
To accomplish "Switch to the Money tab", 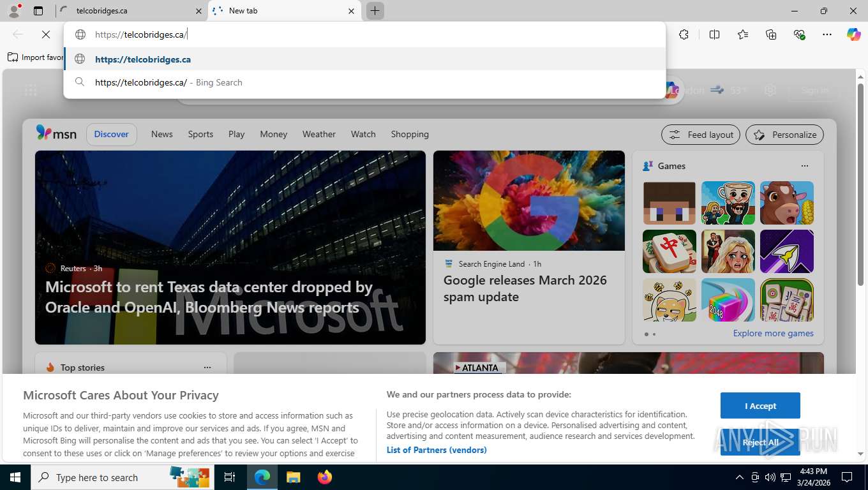I will 274,134.
